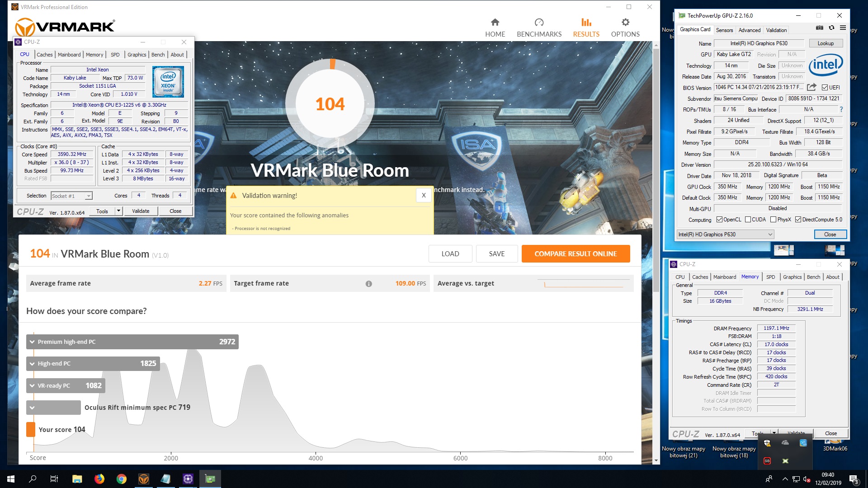Switch to the SPD tab in left CPU-Z

(115, 55)
